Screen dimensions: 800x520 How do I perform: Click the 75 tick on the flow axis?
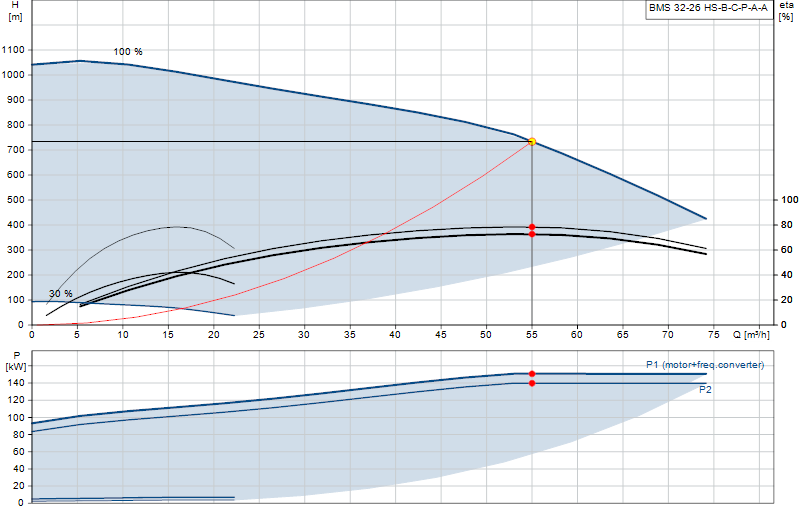(x=714, y=335)
